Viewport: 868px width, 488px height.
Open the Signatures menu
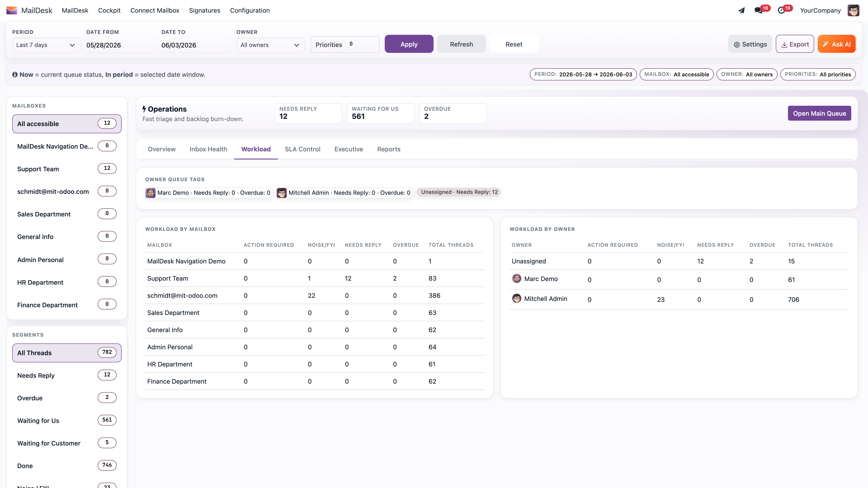(x=205, y=10)
